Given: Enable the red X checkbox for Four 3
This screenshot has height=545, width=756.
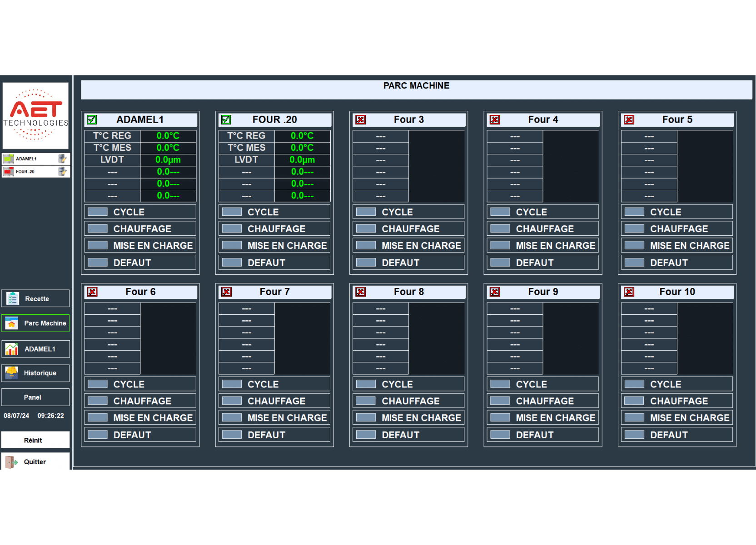Looking at the screenshot, I should 361,120.
